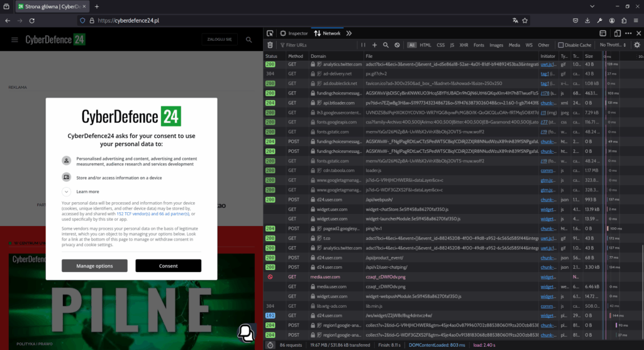
Task: Open Firefox View icon in the tab strip
Action: click(6, 6)
